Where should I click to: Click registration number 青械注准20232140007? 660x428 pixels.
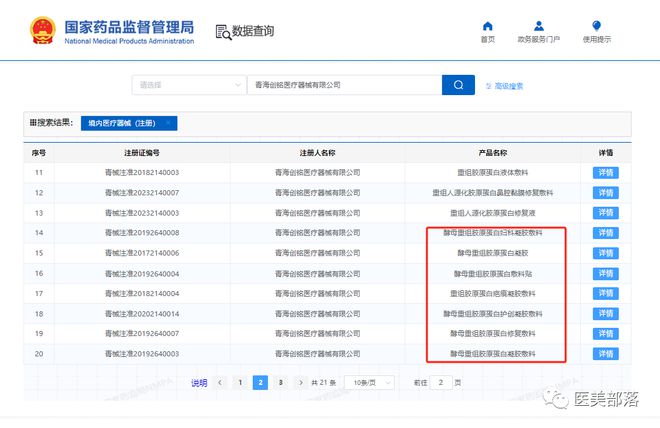tap(142, 193)
